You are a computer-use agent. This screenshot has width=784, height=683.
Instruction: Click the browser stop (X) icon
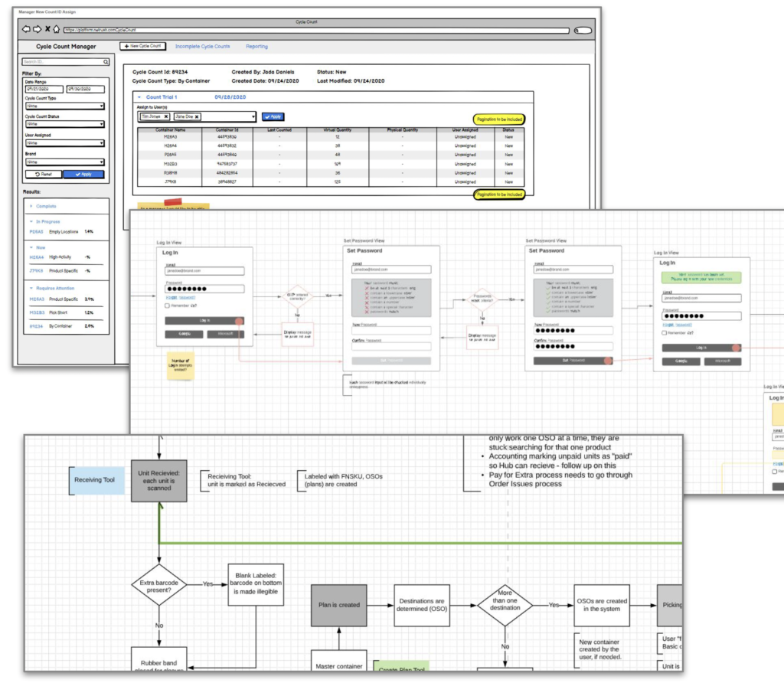(x=47, y=30)
